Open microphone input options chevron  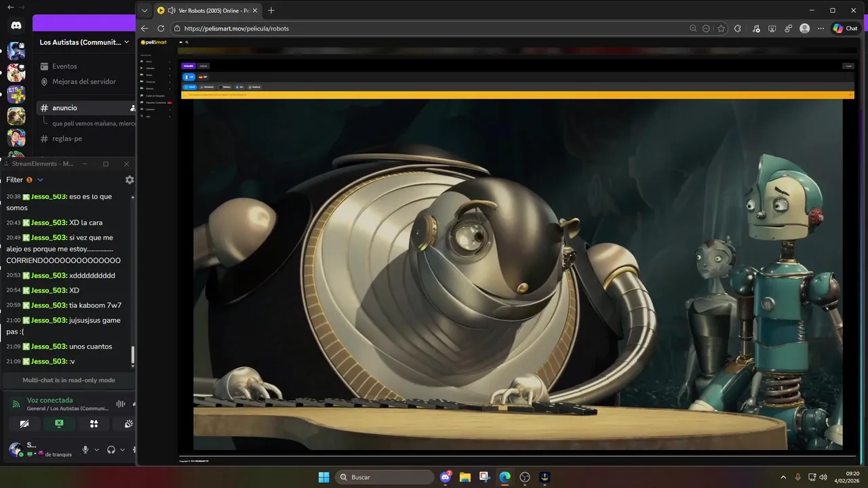pos(96,449)
